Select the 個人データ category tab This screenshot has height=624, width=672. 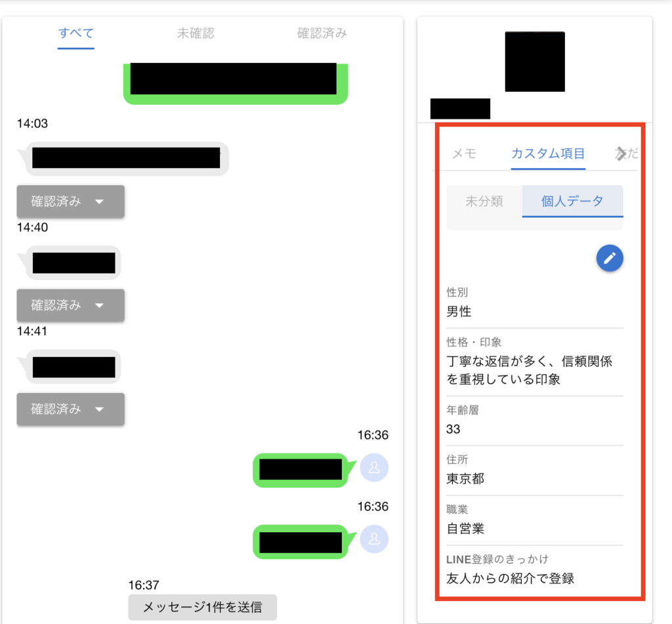click(x=572, y=201)
